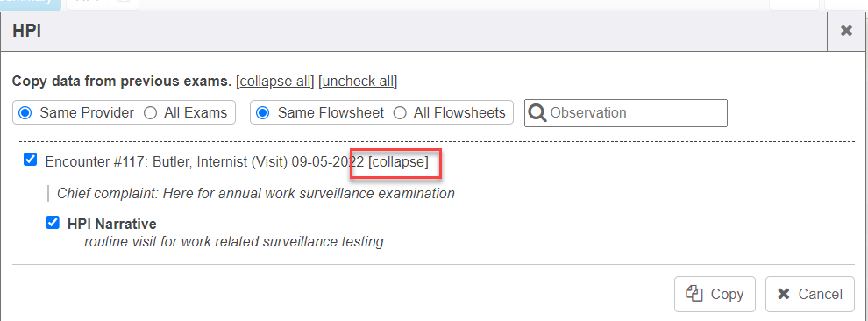Select the All Exams radio option
Screen dimensions: 868x321
[x=150, y=113]
